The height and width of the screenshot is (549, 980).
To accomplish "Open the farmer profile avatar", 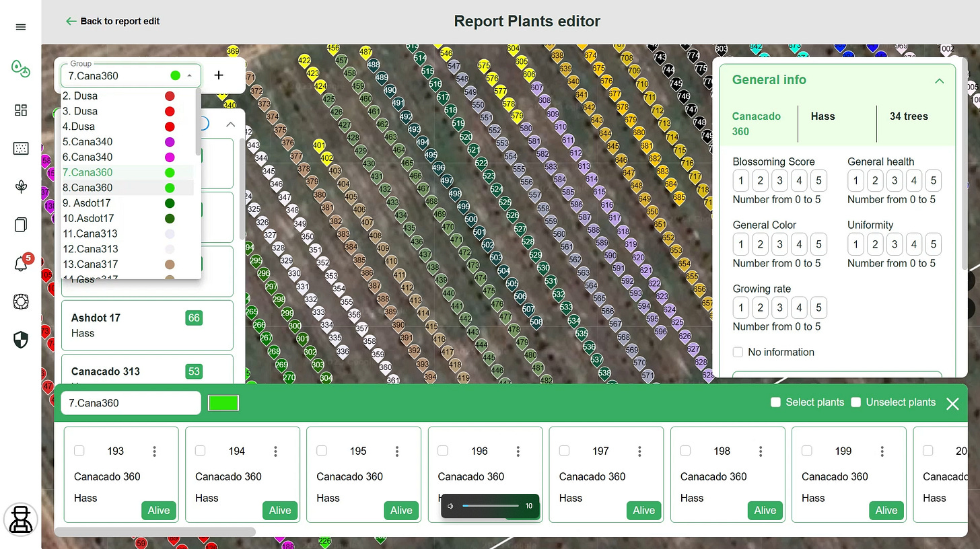I will coord(20,519).
